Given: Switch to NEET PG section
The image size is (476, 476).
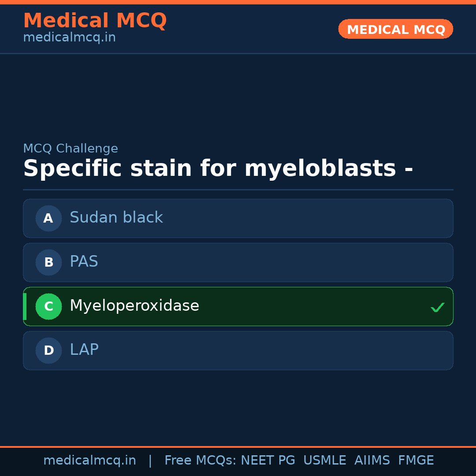Looking at the screenshot, I should click(268, 460).
